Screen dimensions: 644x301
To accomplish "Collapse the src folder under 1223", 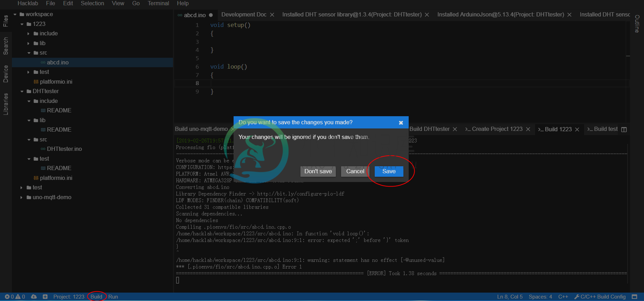I will pyautogui.click(x=29, y=53).
